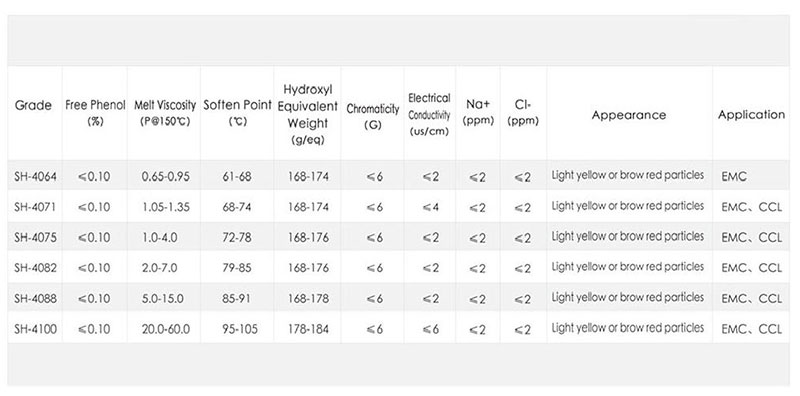Image resolution: width=800 pixels, height=396 pixels.
Task: Select the 95-105 soften point cell
Action: tap(237, 330)
